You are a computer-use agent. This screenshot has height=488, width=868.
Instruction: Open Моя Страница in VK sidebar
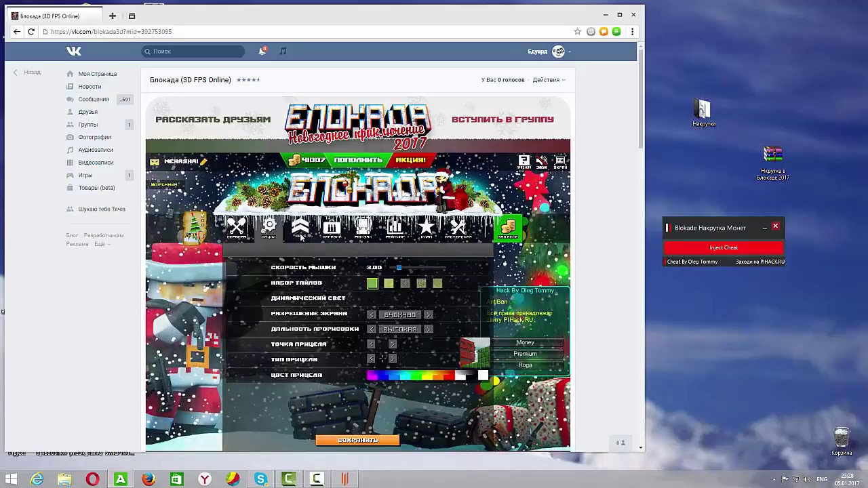pyautogui.click(x=97, y=74)
